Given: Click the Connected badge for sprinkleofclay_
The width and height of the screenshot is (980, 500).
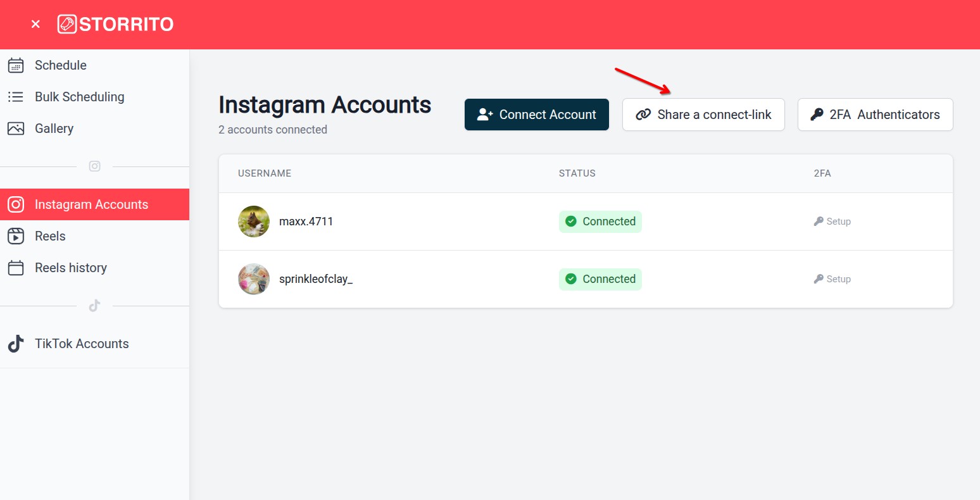Looking at the screenshot, I should point(600,278).
